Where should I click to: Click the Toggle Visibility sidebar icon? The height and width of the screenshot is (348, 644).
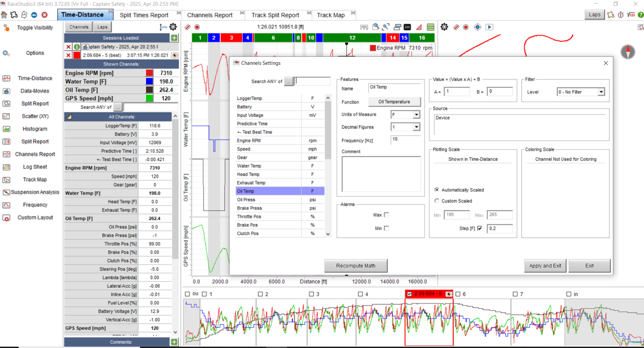[6, 28]
